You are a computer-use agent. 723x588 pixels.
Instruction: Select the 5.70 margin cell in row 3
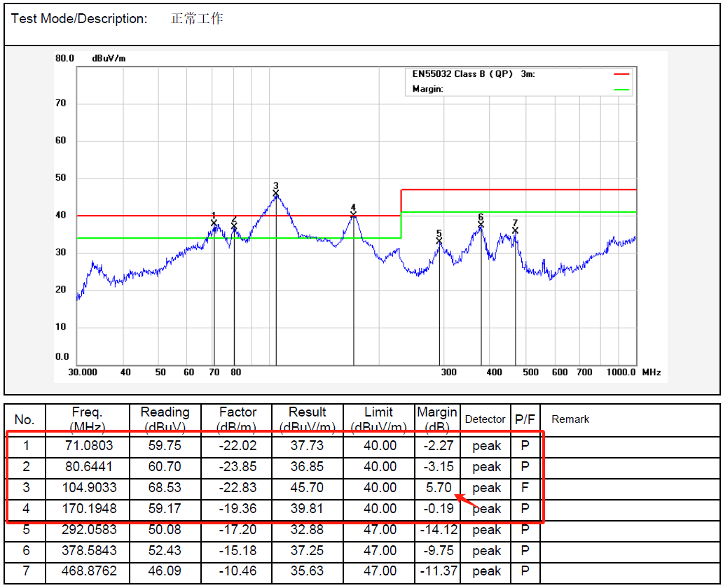(437, 488)
